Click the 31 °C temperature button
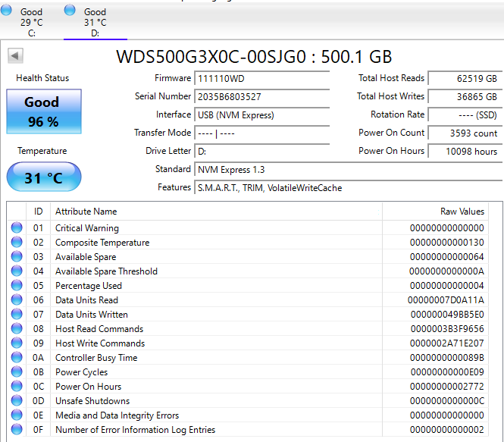Viewport: 504px width, 442px height. click(44, 177)
